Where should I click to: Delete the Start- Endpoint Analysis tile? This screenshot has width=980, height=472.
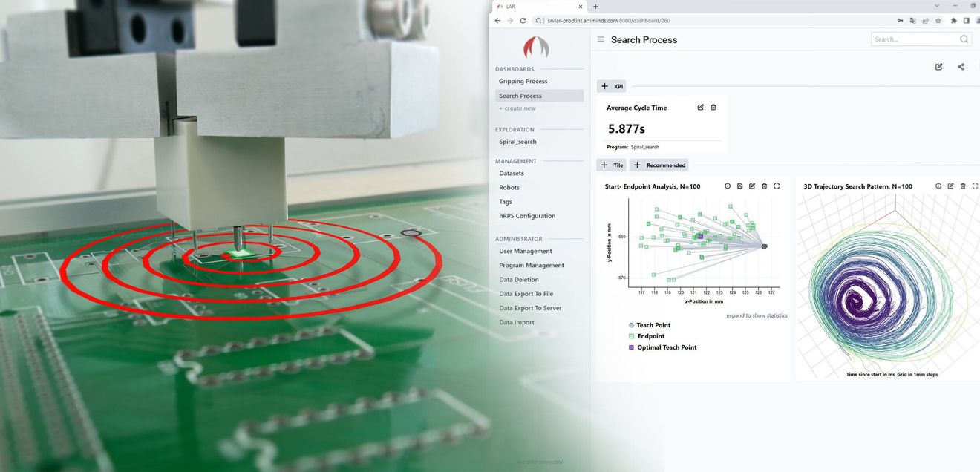click(764, 186)
